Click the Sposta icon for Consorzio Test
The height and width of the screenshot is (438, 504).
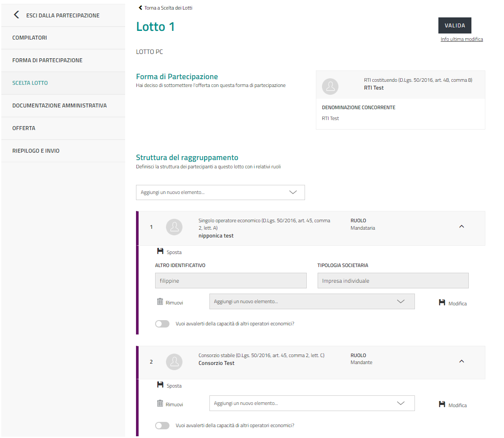(160, 385)
